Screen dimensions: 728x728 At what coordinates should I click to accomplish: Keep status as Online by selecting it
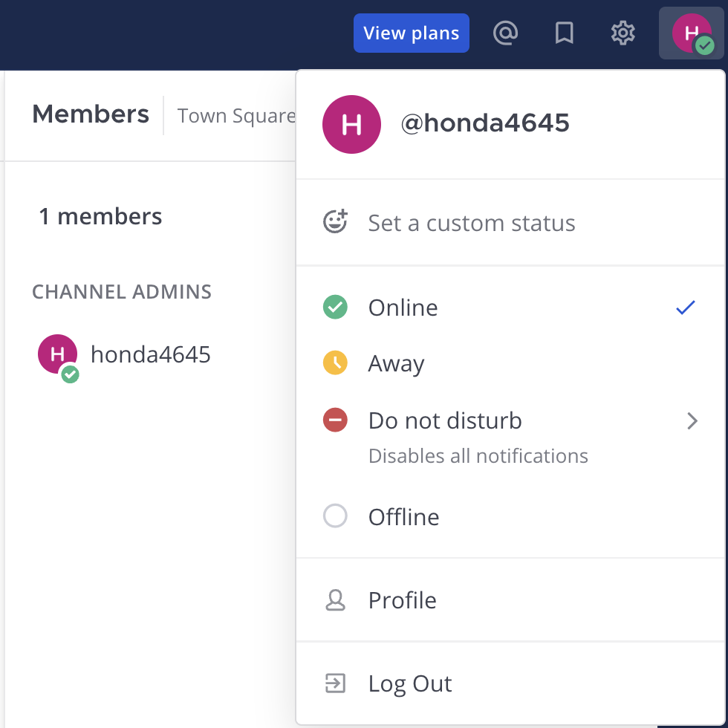[403, 307]
